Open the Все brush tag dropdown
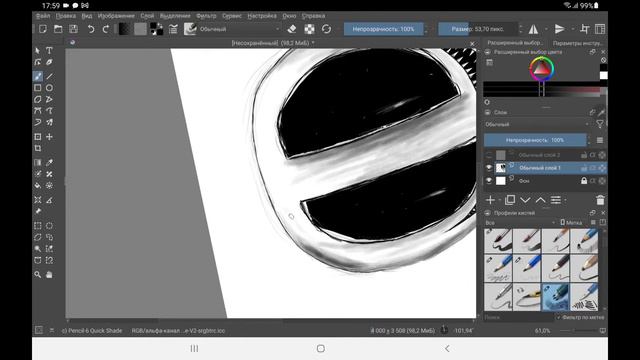640x360 pixels. click(520, 222)
